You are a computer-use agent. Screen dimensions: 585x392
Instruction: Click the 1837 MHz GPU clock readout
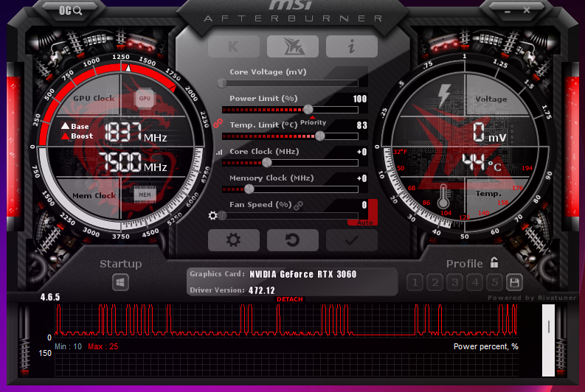pos(136,133)
